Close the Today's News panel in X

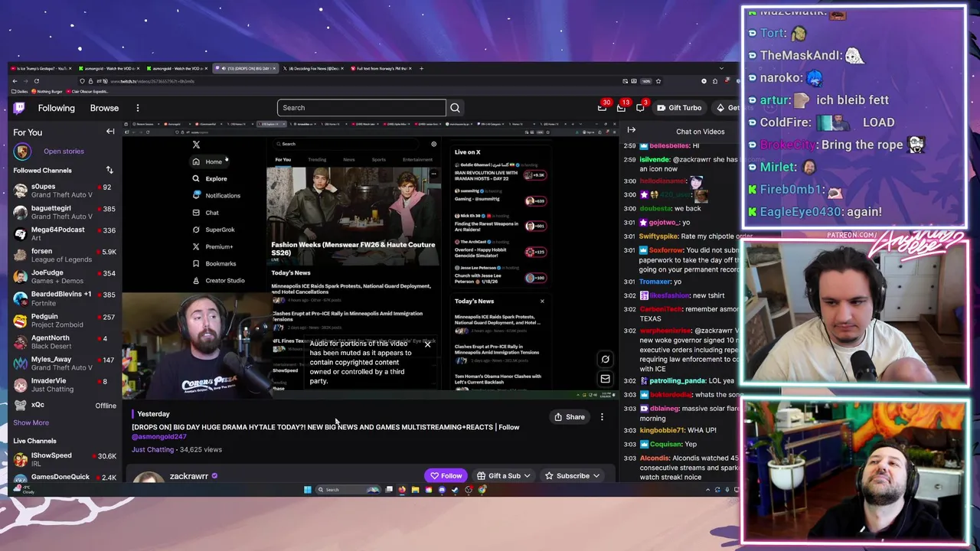pos(542,302)
